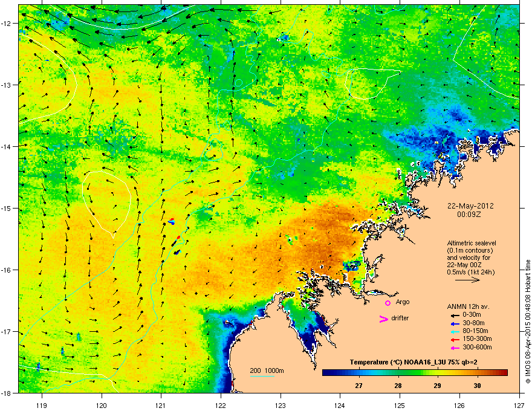Click the latitude axis label -12

pyautogui.click(x=6, y=23)
